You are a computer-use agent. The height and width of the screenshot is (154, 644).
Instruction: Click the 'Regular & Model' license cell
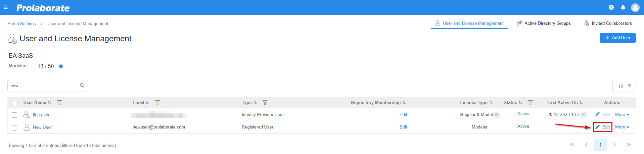[476, 115]
